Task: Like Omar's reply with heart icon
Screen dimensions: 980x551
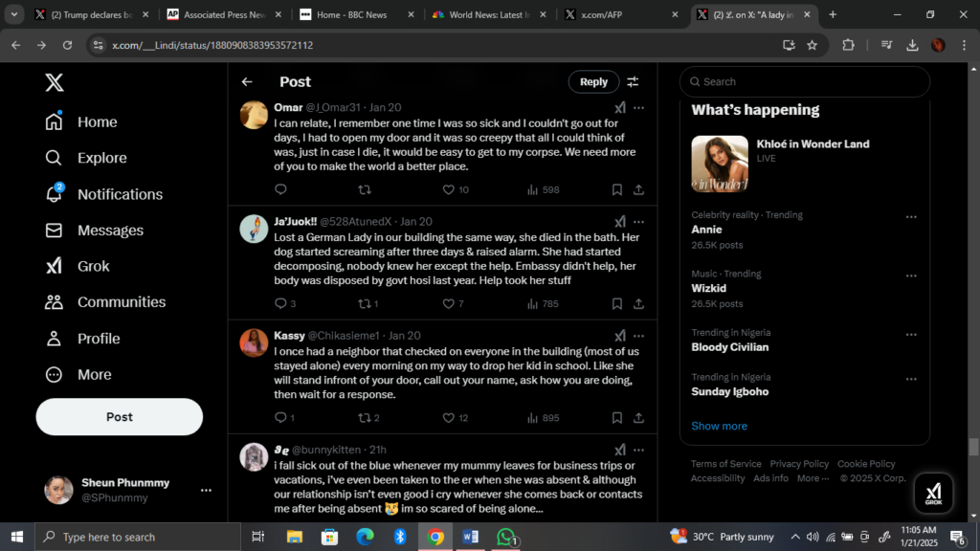Action: point(449,189)
